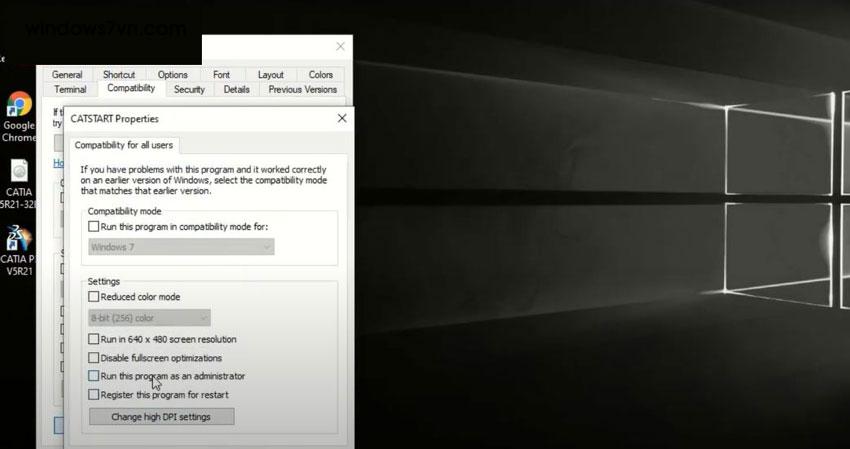Check Run in 640 x 480 screen resolution

coord(94,340)
